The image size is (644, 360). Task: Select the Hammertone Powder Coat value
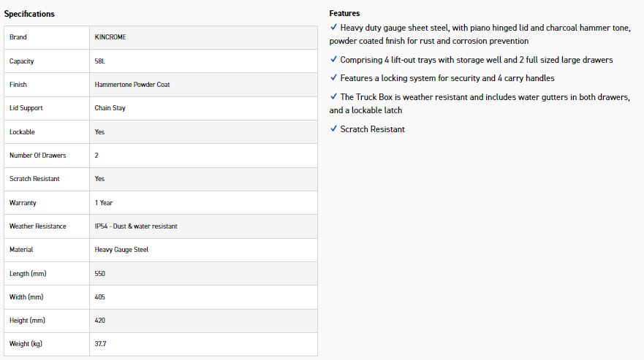point(132,85)
